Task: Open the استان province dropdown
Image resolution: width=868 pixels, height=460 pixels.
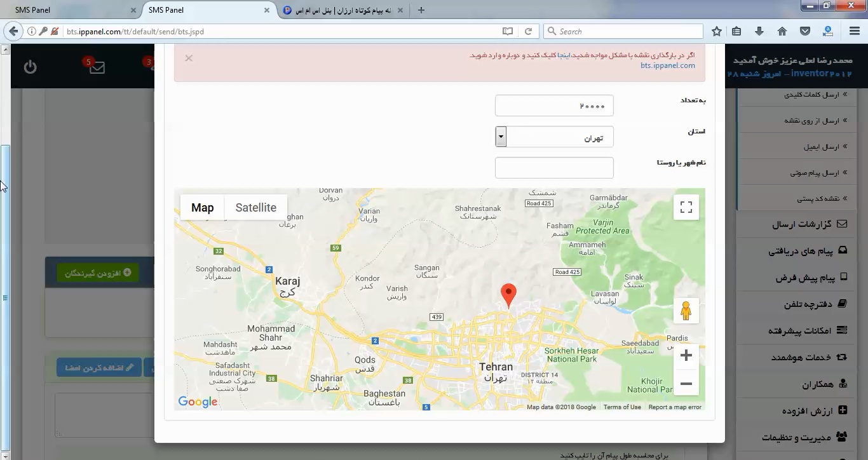Action: 554,137
